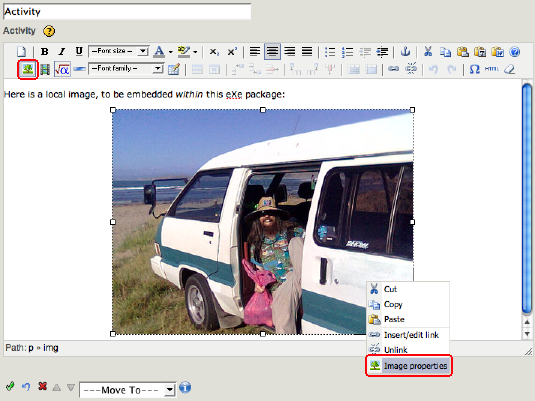Click the Undo toolbar icon
This screenshot has width=535, height=401.
434,69
